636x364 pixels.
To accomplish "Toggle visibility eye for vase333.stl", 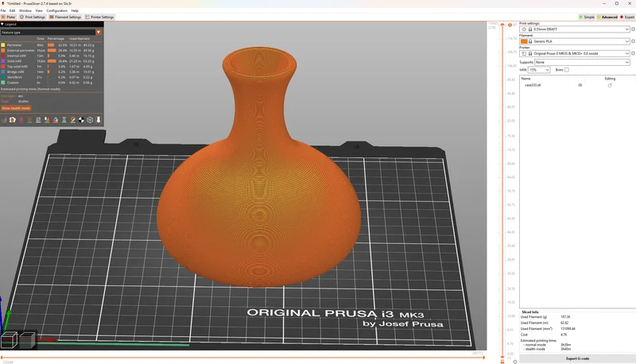I will point(580,85).
